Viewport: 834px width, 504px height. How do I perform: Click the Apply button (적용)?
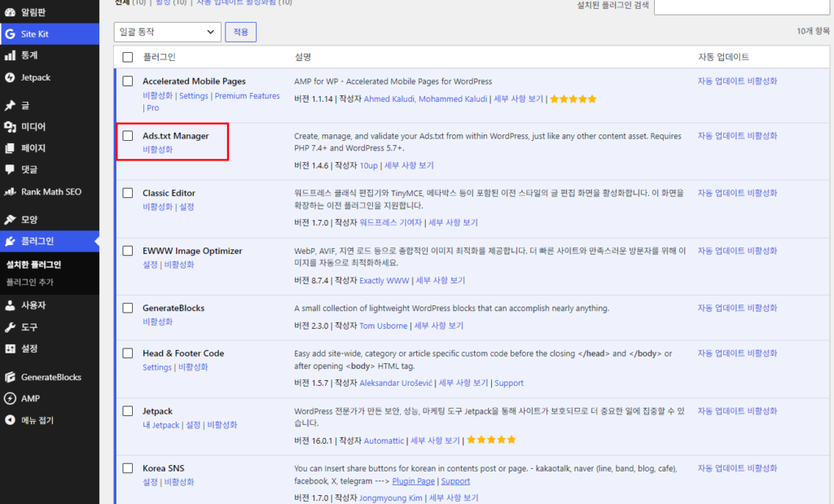(x=240, y=32)
